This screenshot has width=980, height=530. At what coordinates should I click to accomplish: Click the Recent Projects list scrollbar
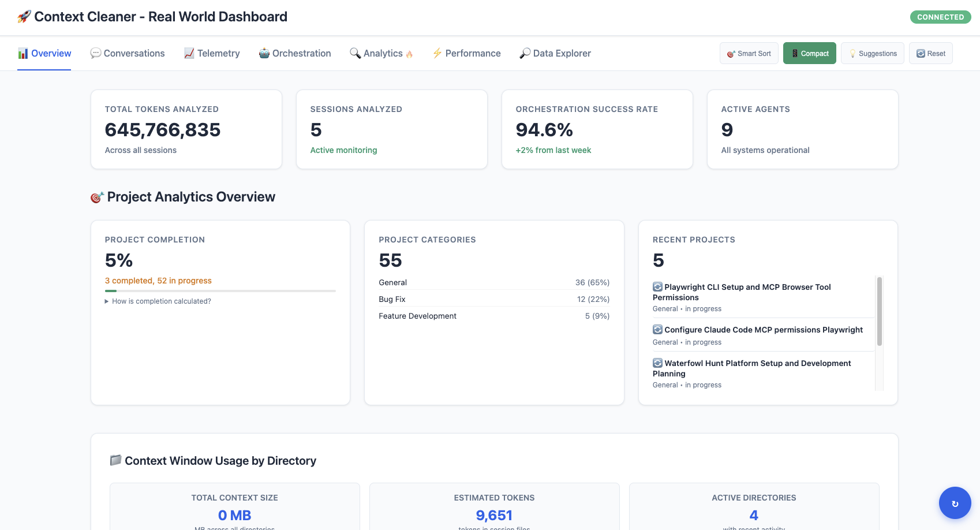[x=879, y=312]
